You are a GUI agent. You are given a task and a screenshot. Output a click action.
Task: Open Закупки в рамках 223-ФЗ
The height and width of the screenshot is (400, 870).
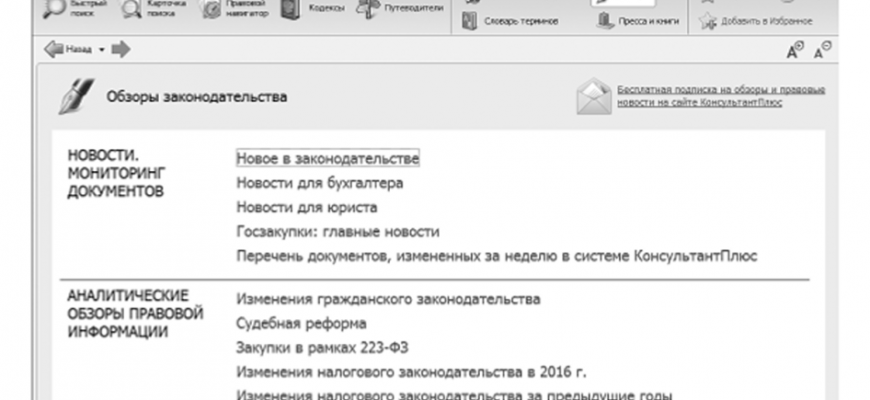[x=322, y=348]
